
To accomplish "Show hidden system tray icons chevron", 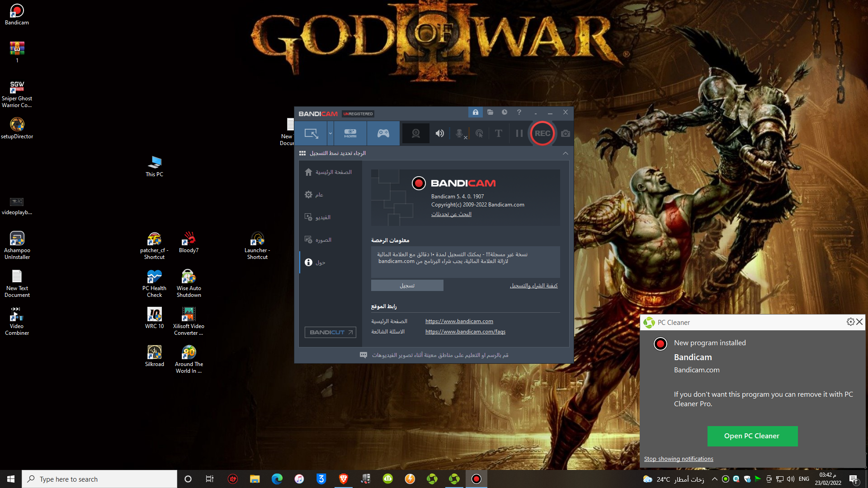I will [x=714, y=479].
